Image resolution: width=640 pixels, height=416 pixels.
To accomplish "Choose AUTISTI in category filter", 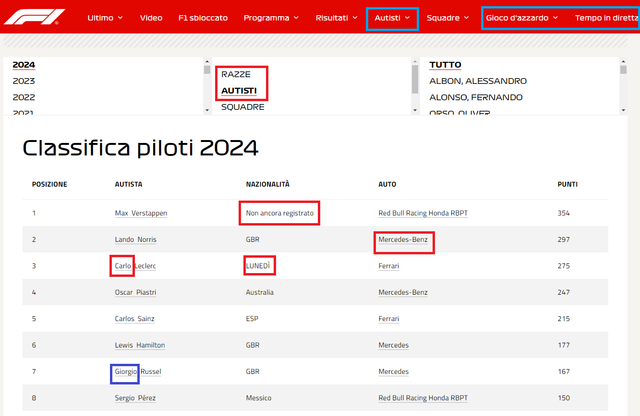I will click(x=239, y=91).
